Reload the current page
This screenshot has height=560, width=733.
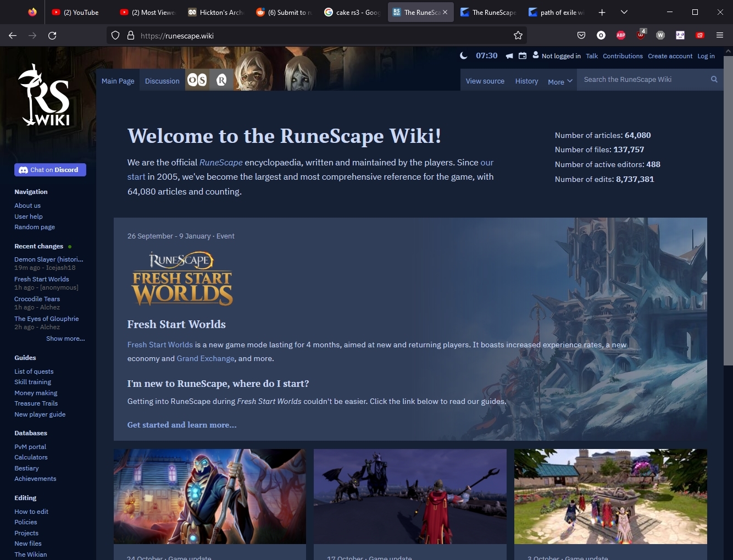(x=52, y=35)
